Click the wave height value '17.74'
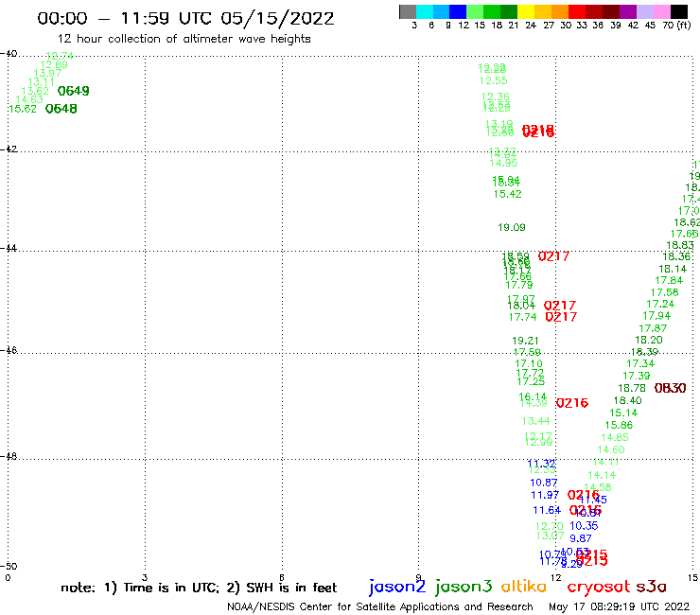This screenshot has width=700, height=615. pyautogui.click(x=523, y=317)
